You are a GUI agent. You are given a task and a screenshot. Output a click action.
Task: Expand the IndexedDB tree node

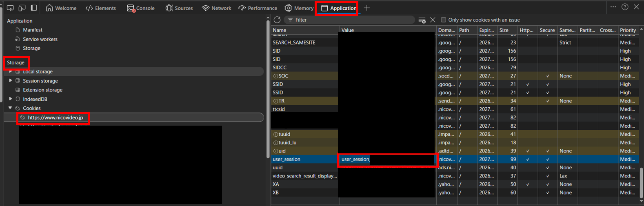[x=11, y=99]
